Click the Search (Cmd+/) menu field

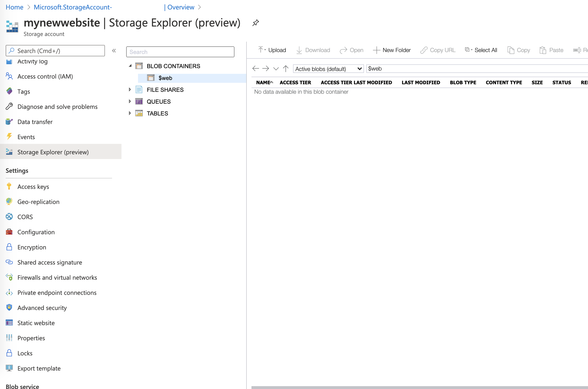[55, 51]
